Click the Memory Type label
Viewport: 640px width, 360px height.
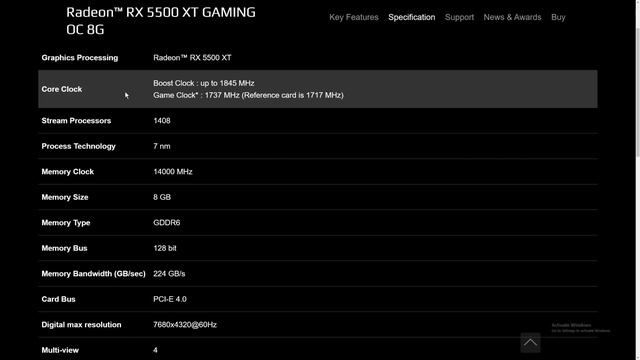(66, 223)
